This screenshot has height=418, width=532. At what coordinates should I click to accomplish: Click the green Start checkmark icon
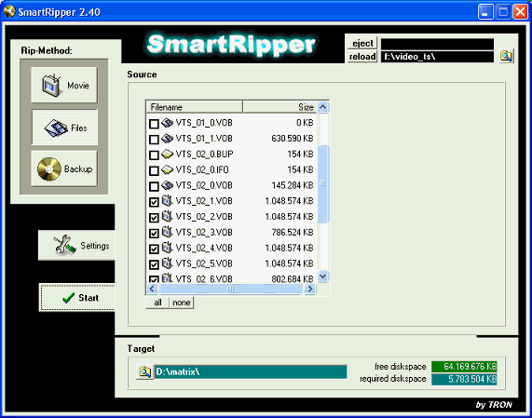[x=69, y=298]
